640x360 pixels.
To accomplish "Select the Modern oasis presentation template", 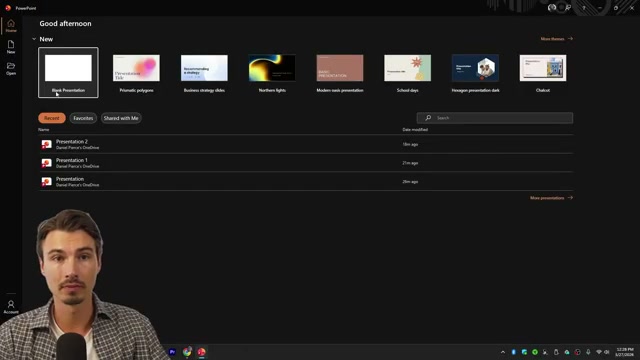I will point(340,73).
